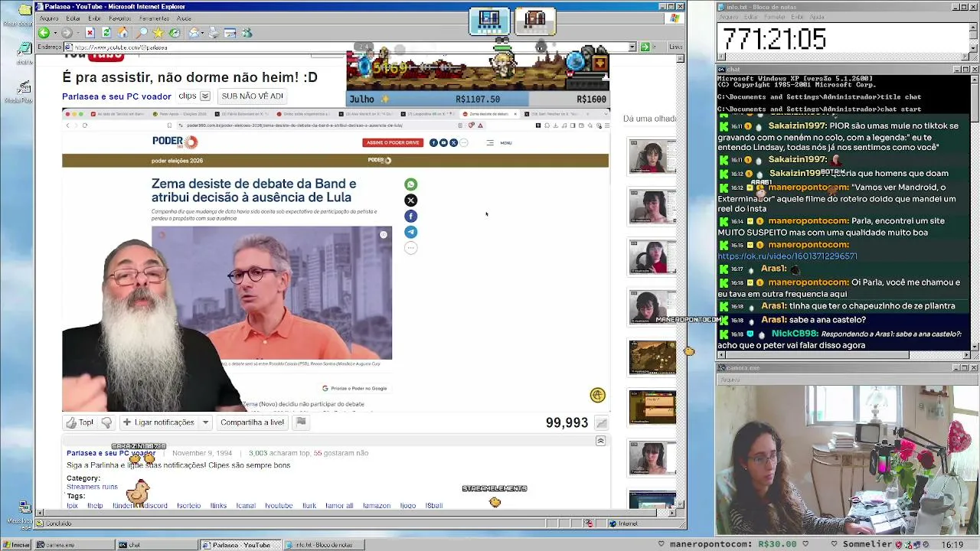Open the Streamers ruins category link
This screenshot has width=980, height=551.
92,487
